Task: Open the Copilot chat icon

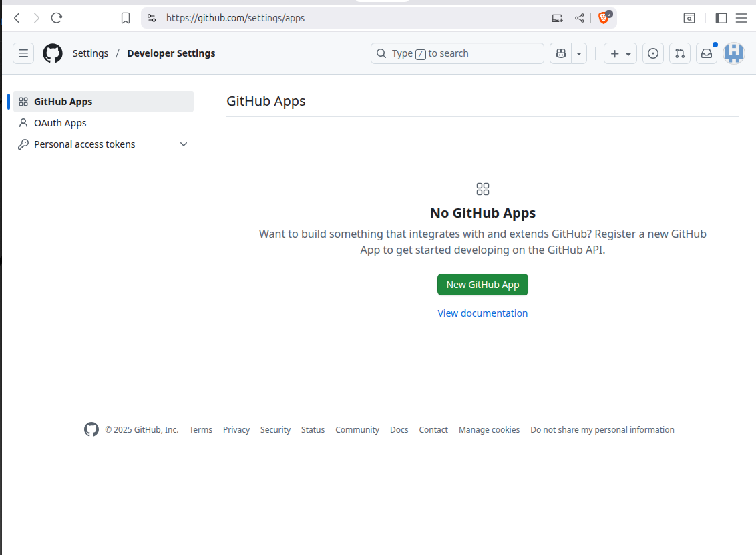Action: tap(560, 53)
